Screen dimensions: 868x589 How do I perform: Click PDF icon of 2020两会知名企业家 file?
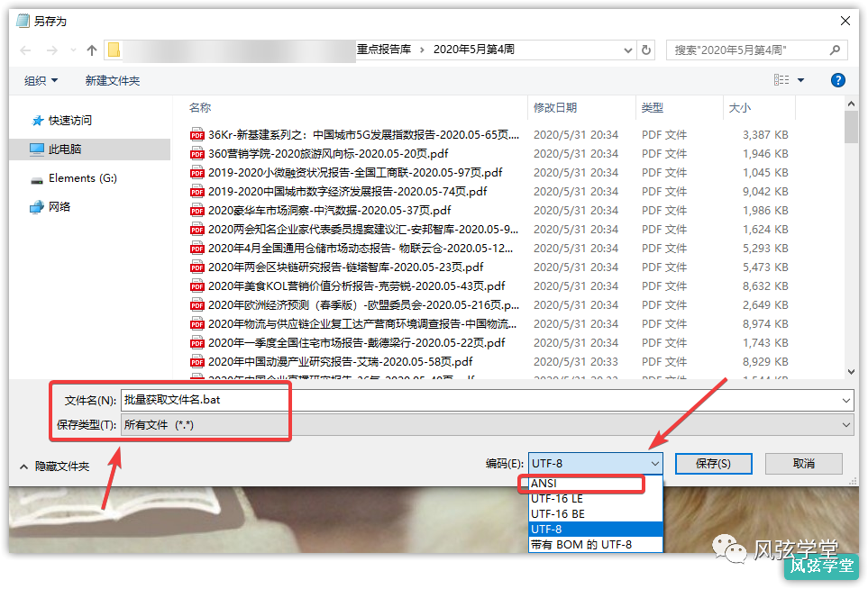click(x=197, y=229)
